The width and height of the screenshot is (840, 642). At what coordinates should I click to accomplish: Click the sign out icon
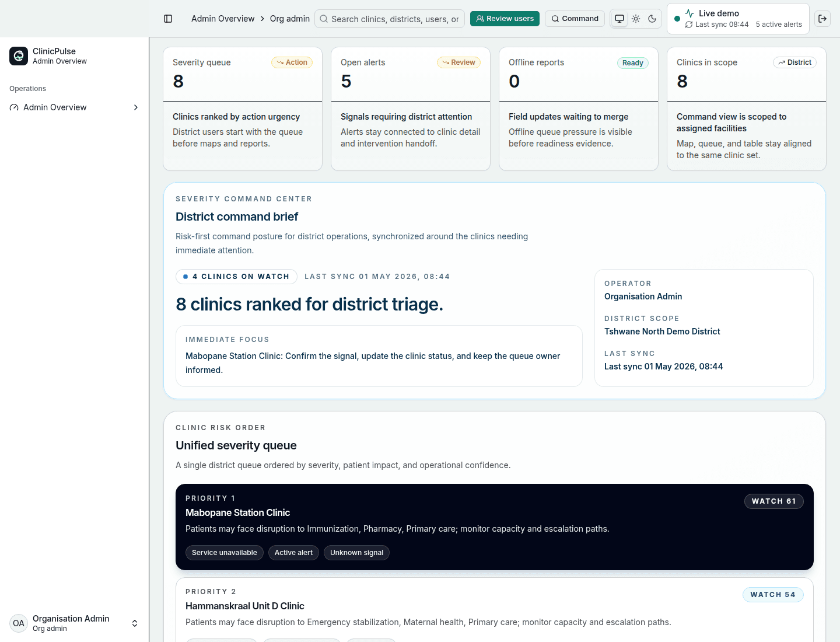tap(822, 19)
